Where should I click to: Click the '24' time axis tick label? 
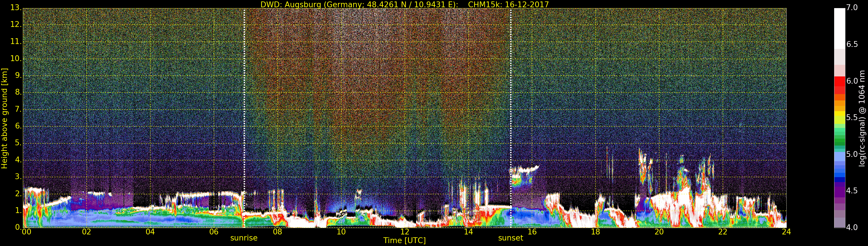coord(786,232)
